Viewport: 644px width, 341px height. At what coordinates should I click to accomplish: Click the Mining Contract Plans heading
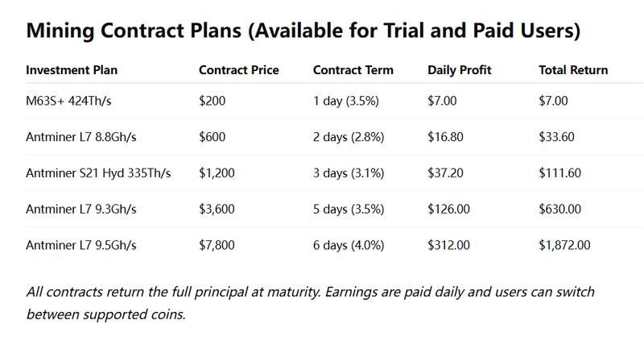tap(302, 31)
